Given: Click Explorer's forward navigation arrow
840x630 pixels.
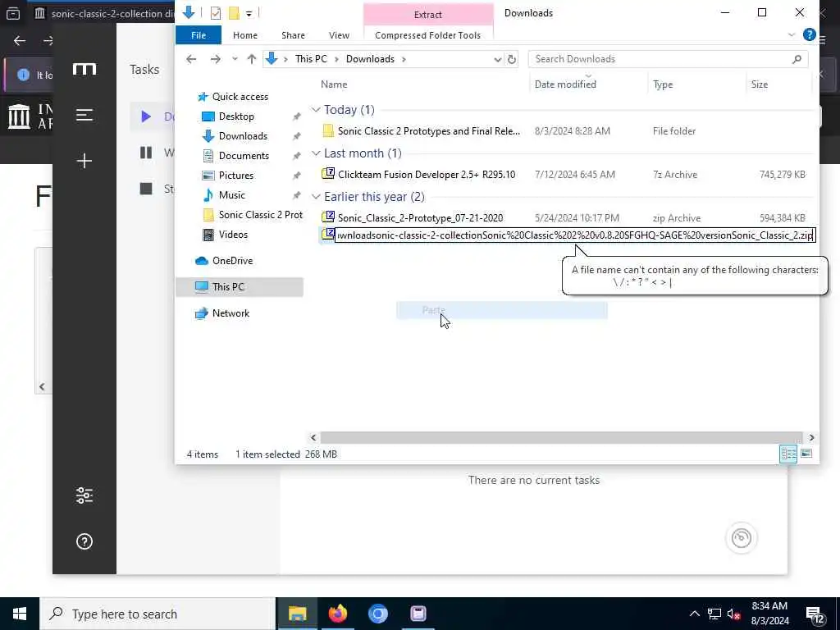Looking at the screenshot, I should click(216, 59).
